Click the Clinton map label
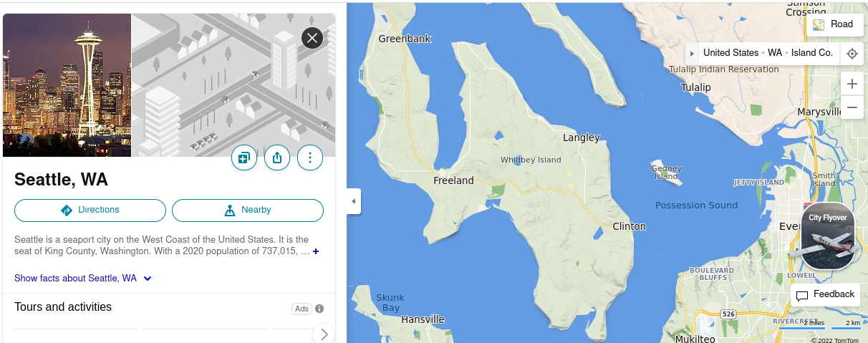The image size is (868, 343). pos(630,226)
